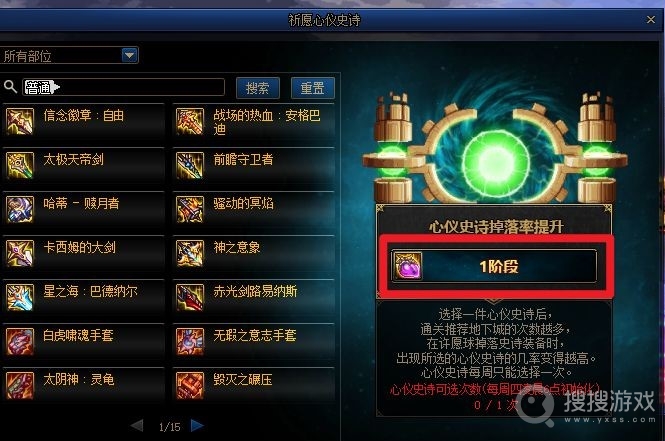Go to next page arrow
Image resolution: width=665 pixels, height=441 pixels.
tap(197, 425)
